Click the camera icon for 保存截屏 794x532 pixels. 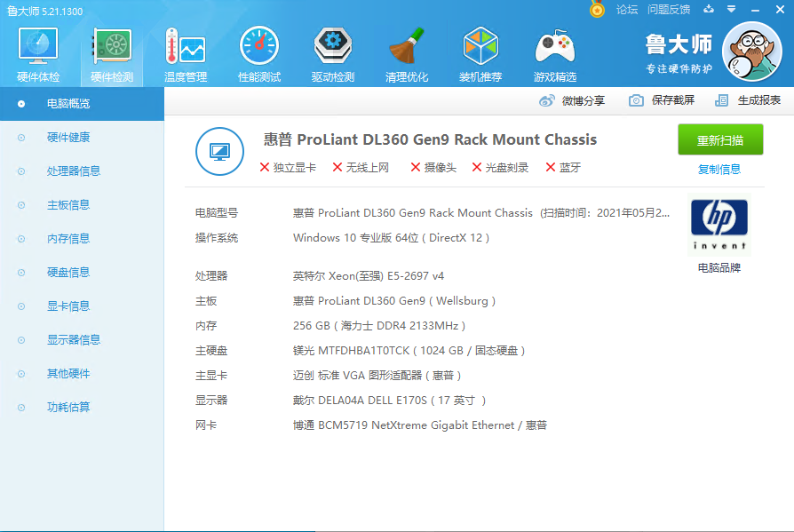(x=636, y=100)
